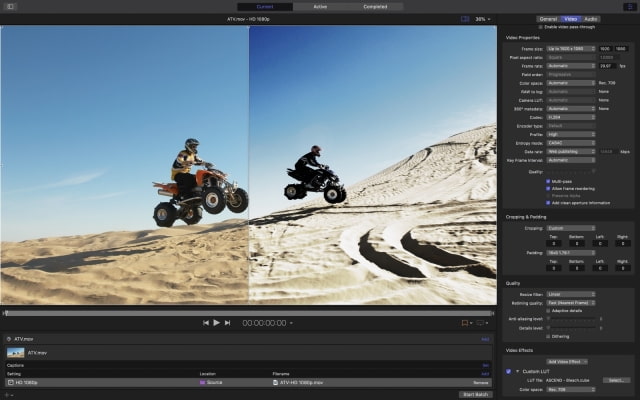Viewport: 640px width, 400px height.
Task: Click the comparison view icon beside zoom percentage
Action: click(x=464, y=19)
